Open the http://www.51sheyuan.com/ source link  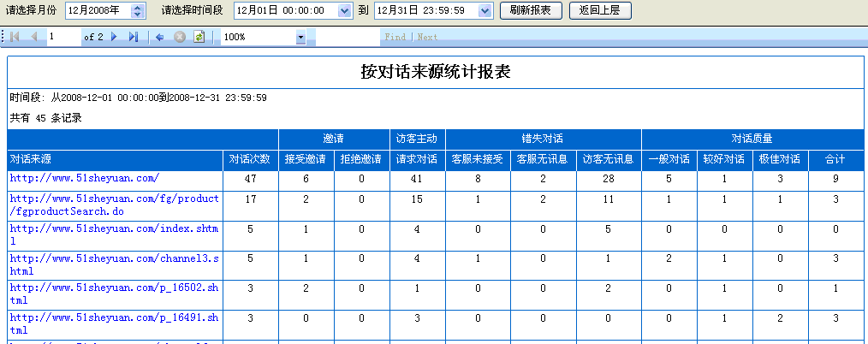pyautogui.click(x=85, y=178)
